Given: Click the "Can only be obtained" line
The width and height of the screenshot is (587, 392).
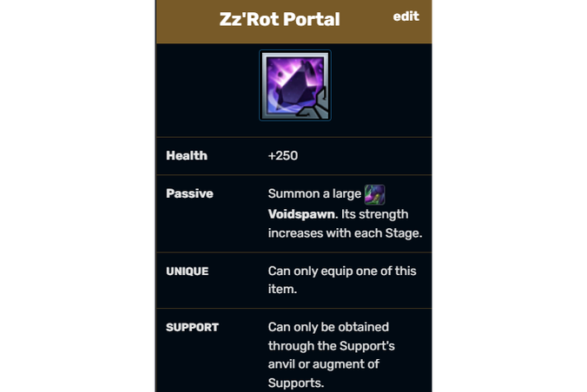Looking at the screenshot, I should coord(328,327).
